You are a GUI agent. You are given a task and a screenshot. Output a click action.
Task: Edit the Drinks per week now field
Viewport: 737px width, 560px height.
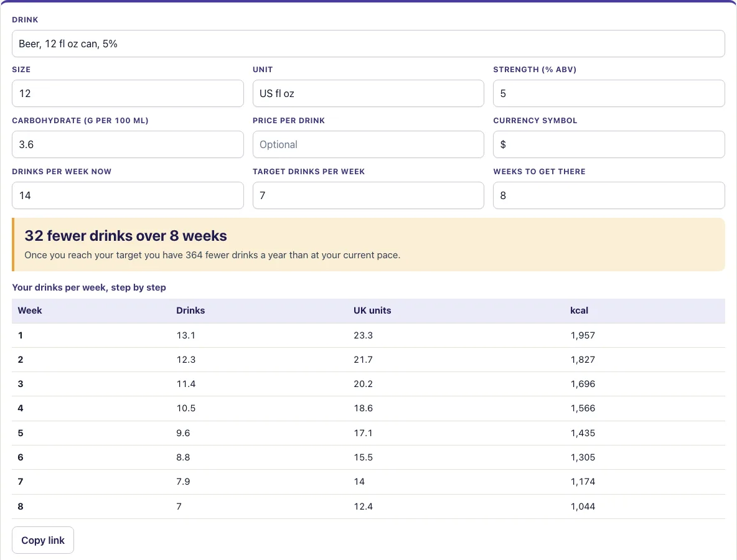[128, 195]
